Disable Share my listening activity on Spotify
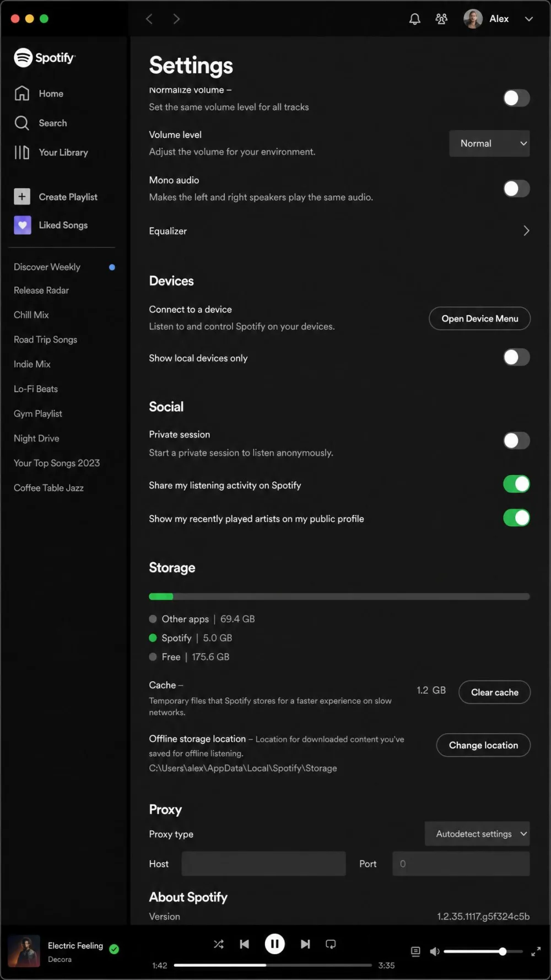The height and width of the screenshot is (980, 551). pyautogui.click(x=516, y=484)
